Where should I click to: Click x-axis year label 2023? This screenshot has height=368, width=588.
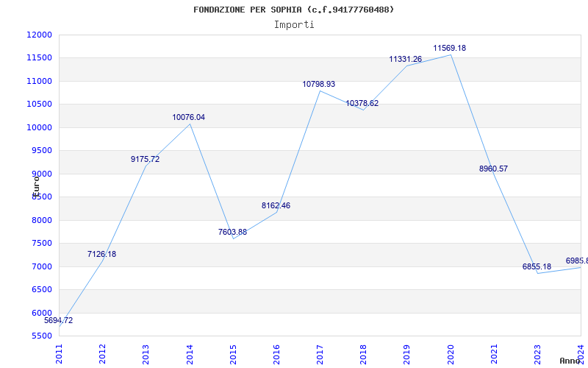pos(537,354)
